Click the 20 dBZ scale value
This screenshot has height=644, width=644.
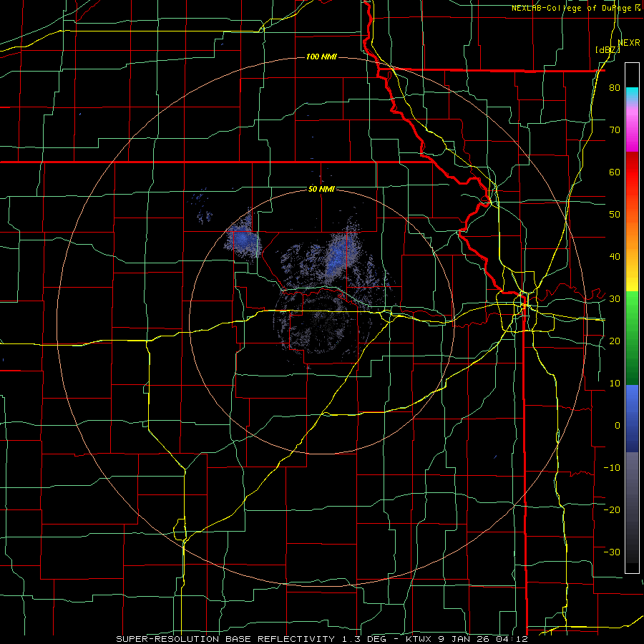(615, 341)
